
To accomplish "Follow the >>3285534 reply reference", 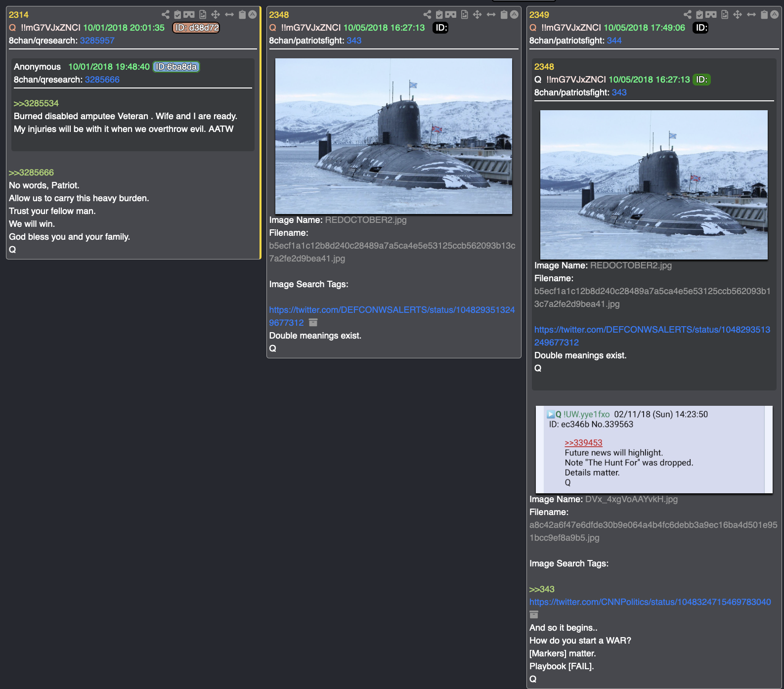I will [36, 103].
